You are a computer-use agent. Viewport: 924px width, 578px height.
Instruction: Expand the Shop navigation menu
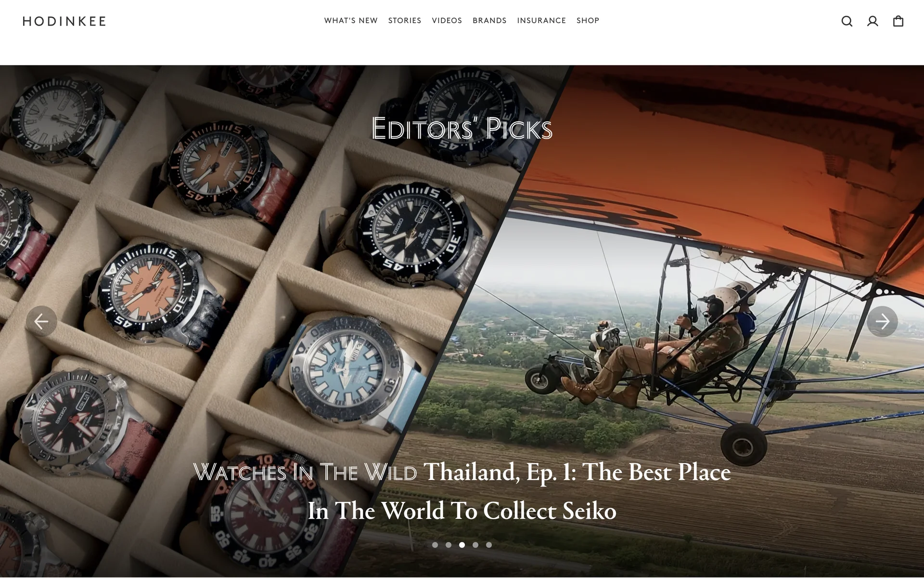click(x=588, y=21)
